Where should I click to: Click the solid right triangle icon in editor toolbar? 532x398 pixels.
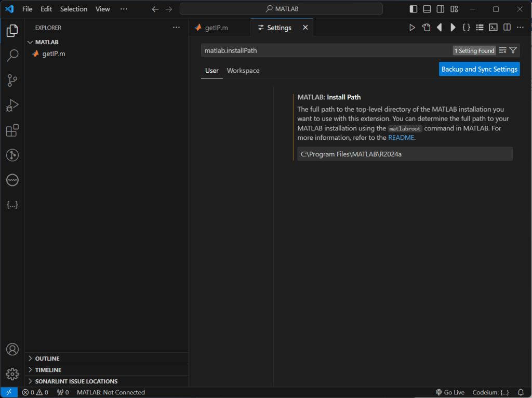click(453, 28)
